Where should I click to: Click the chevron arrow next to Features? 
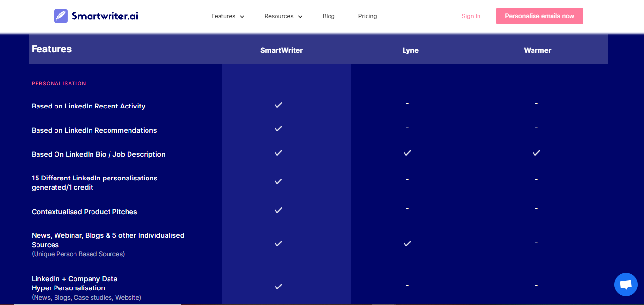(x=242, y=17)
